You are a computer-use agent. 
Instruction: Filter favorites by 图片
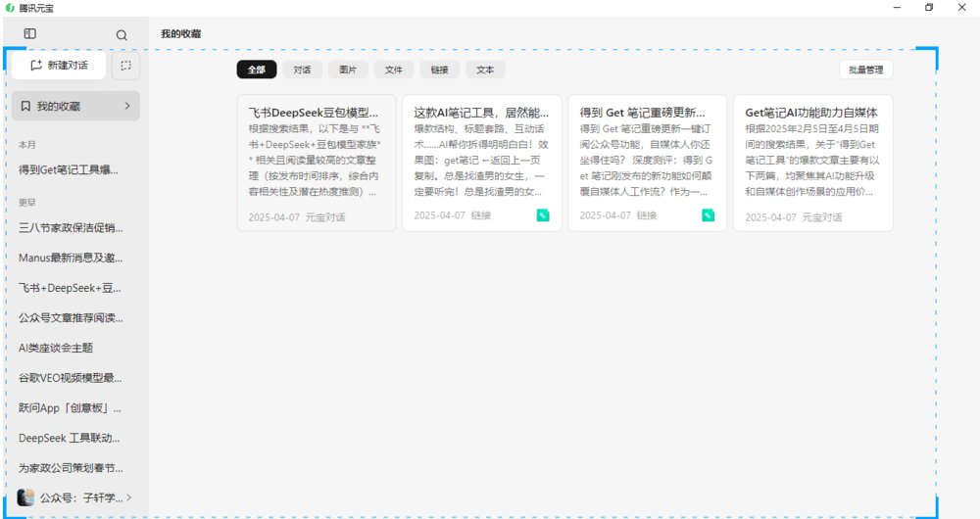coord(348,70)
